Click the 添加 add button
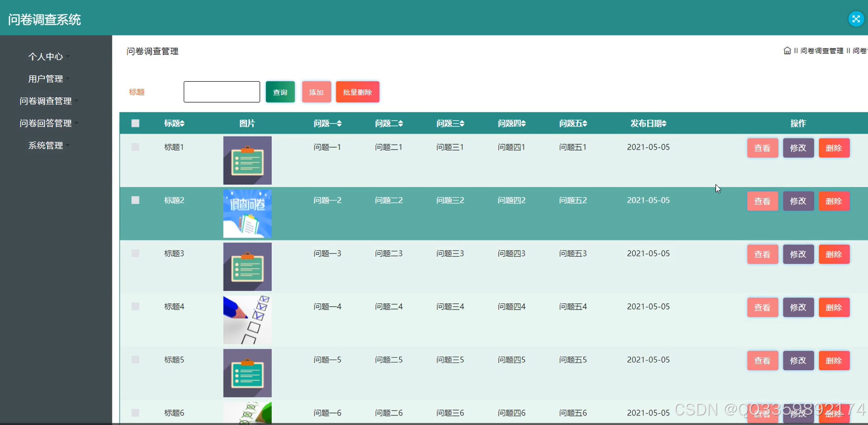Viewport: 868px width, 425px height. (x=316, y=92)
